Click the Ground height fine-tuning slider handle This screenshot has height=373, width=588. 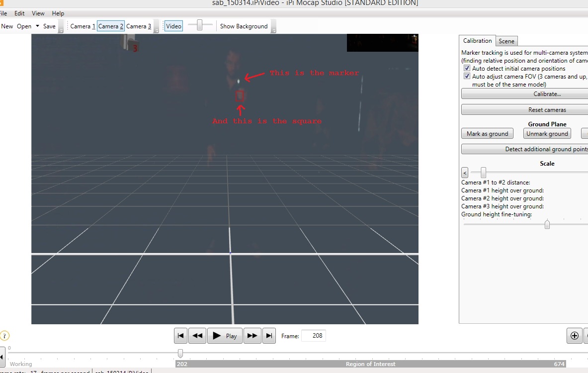point(547,224)
